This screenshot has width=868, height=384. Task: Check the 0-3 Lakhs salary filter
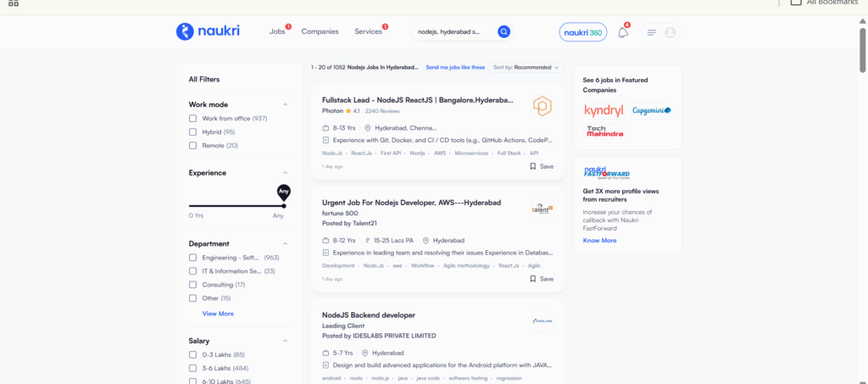coord(192,354)
